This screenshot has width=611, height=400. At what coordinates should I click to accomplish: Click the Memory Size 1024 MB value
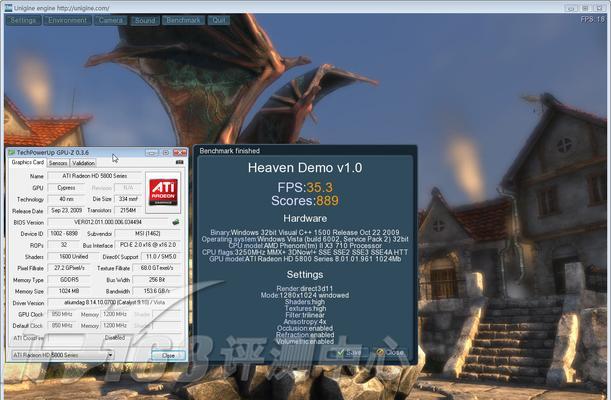[69, 291]
